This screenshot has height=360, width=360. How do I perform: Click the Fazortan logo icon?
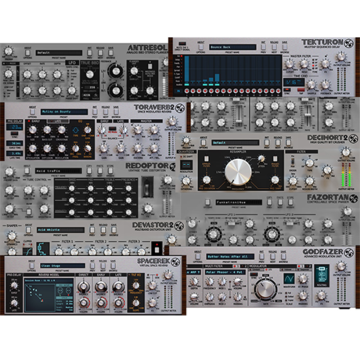point(354,198)
